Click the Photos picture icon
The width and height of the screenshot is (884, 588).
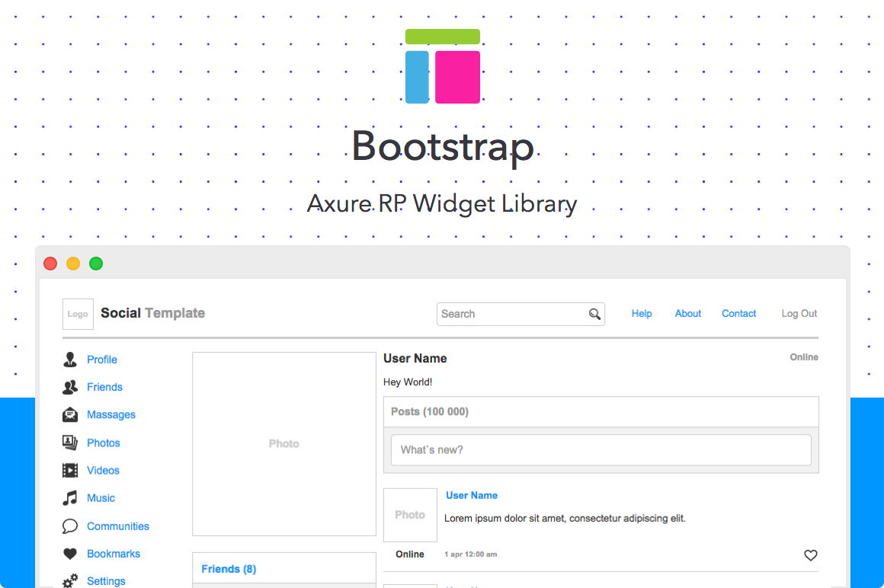[70, 443]
